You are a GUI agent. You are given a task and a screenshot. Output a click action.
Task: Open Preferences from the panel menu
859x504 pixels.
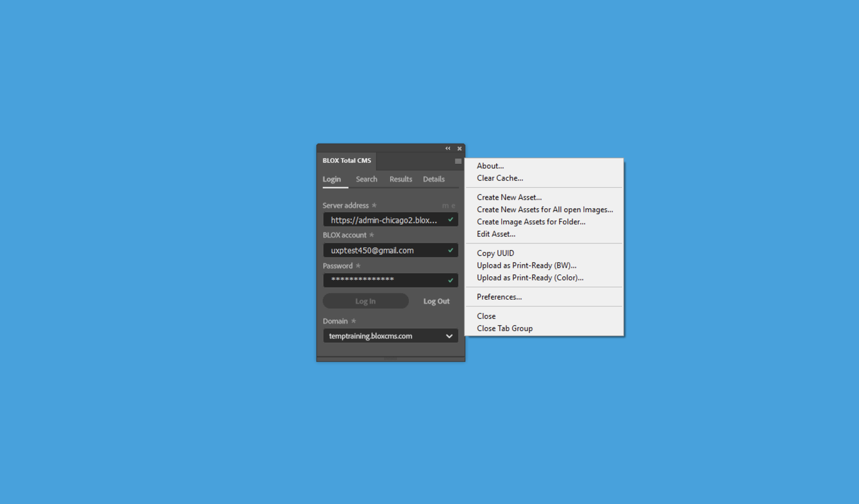[499, 297]
